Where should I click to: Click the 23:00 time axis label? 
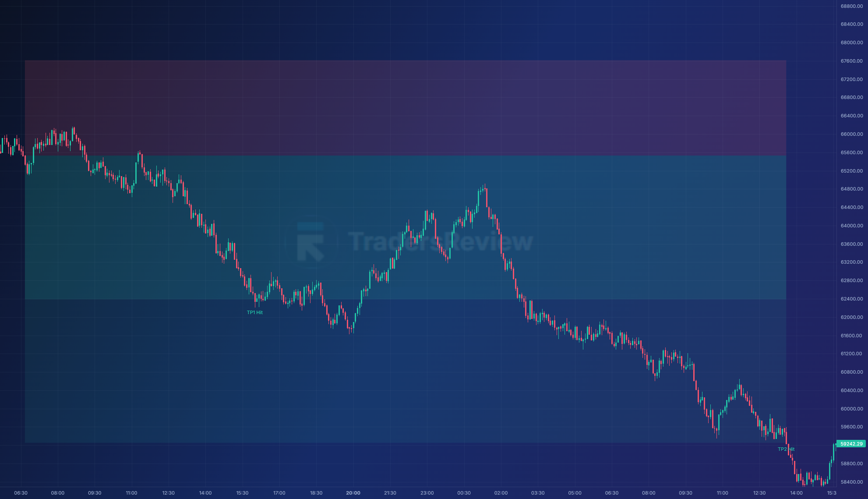click(427, 493)
